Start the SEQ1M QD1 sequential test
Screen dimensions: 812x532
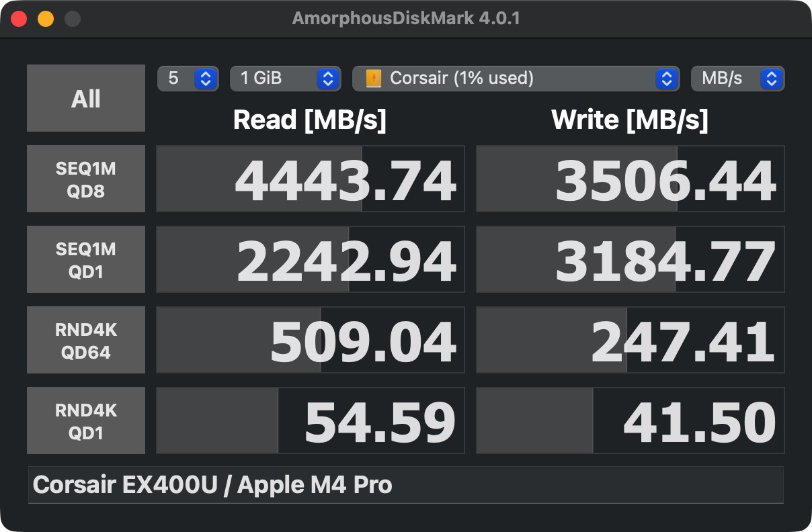pyautogui.click(x=85, y=259)
